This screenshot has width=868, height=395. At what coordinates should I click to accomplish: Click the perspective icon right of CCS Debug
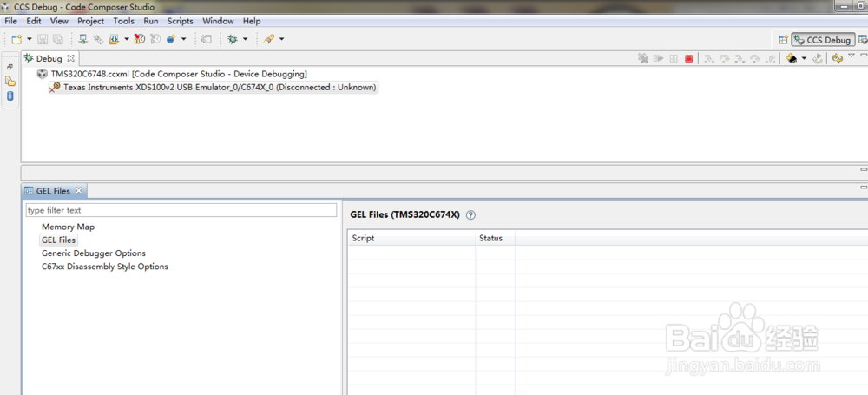pos(863,40)
